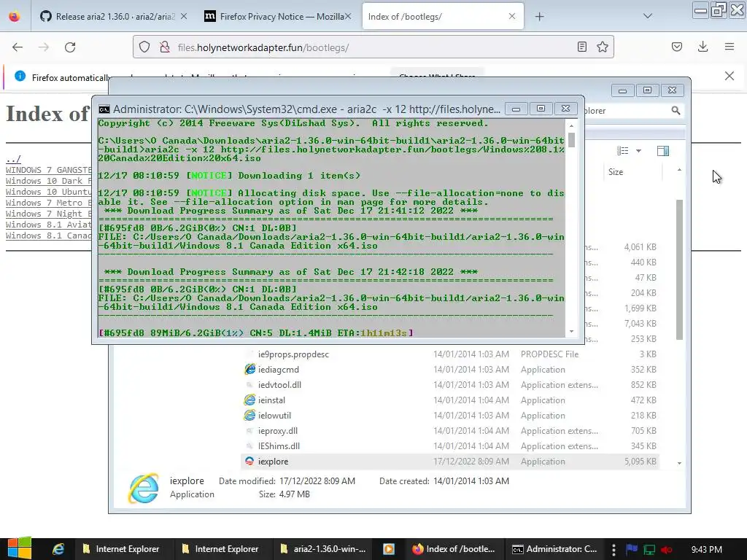Toggle reader view in the address bar
Screen dimensions: 747x560
[581, 47]
